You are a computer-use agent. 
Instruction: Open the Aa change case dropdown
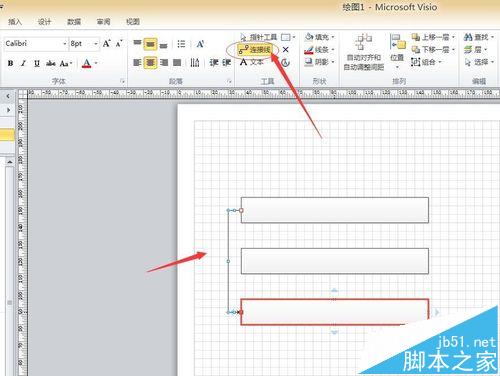coord(65,63)
